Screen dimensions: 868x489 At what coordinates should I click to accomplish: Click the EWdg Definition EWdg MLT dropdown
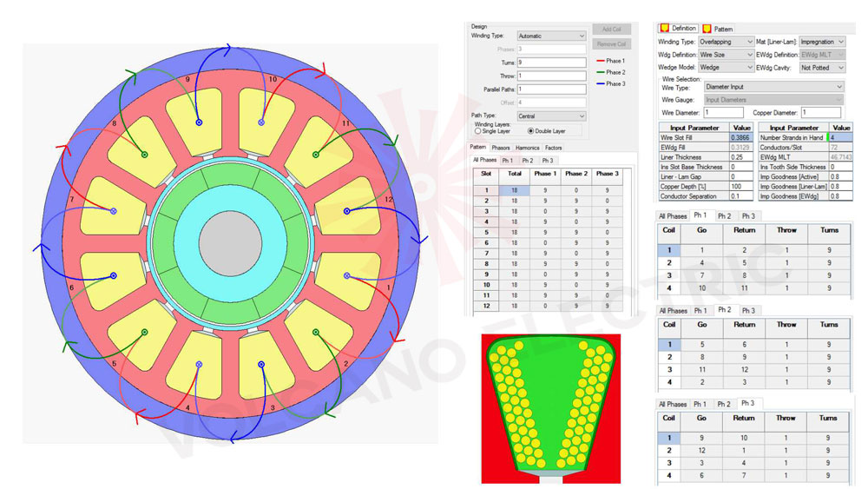pos(822,55)
